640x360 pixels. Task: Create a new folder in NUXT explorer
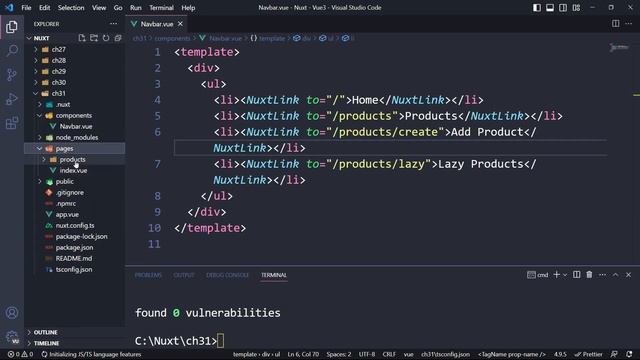tap(94, 38)
